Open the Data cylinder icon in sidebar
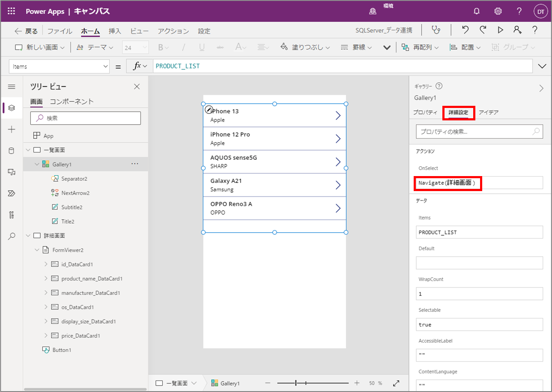 [x=12, y=151]
